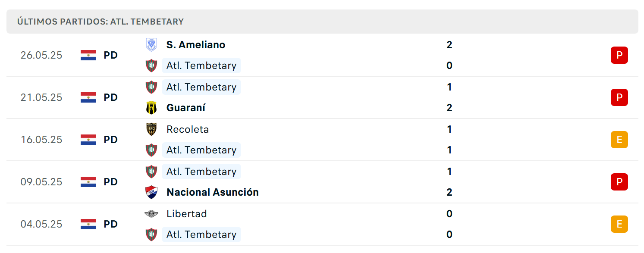The image size is (644, 253).
Task: Click the red P badge for 09.05.25
Action: [619, 182]
